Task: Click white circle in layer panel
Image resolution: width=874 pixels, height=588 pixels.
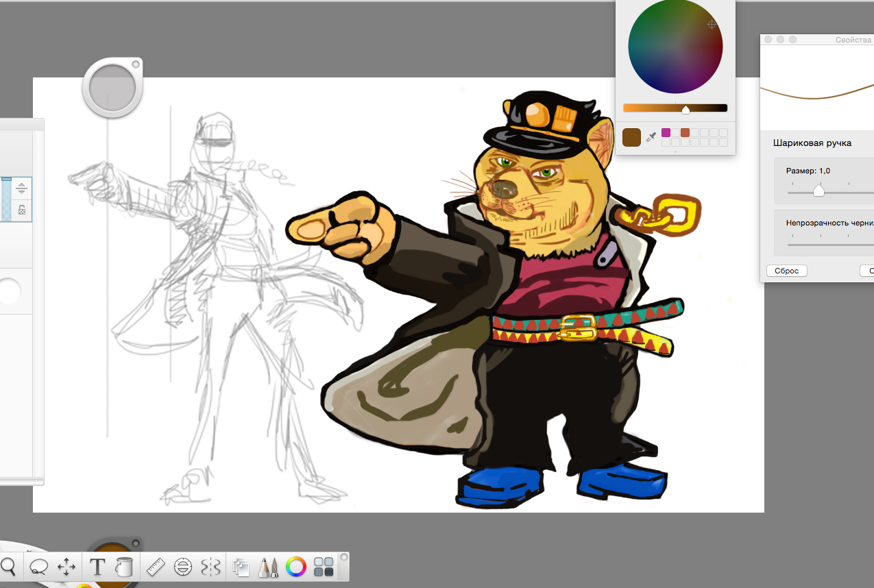Action: tap(10, 291)
